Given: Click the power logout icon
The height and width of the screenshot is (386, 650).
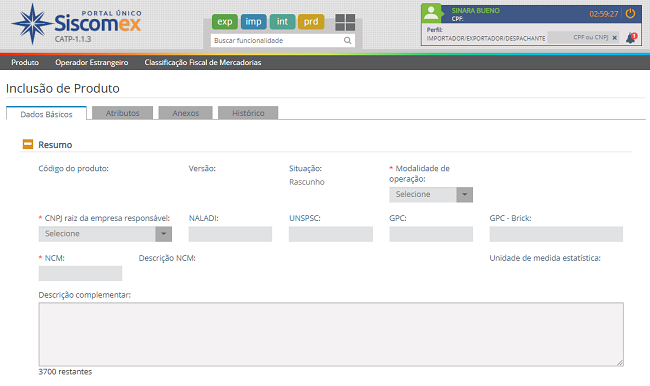Looking at the screenshot, I should point(630,13).
